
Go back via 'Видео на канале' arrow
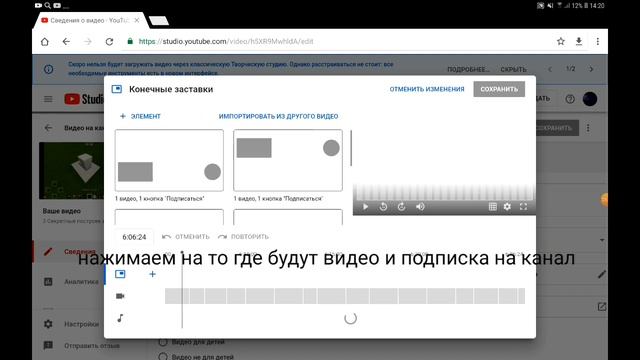(48, 128)
